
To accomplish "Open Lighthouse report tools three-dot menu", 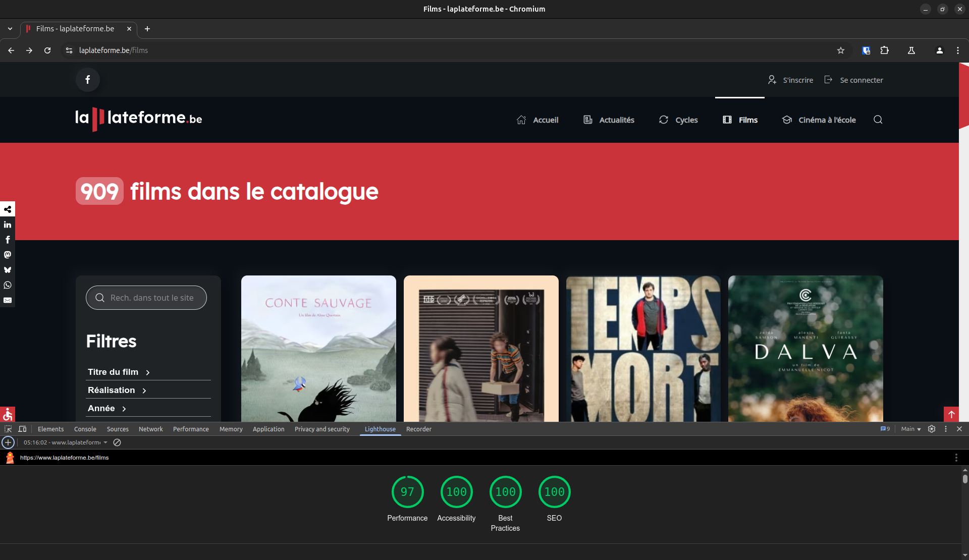I will coord(956,458).
